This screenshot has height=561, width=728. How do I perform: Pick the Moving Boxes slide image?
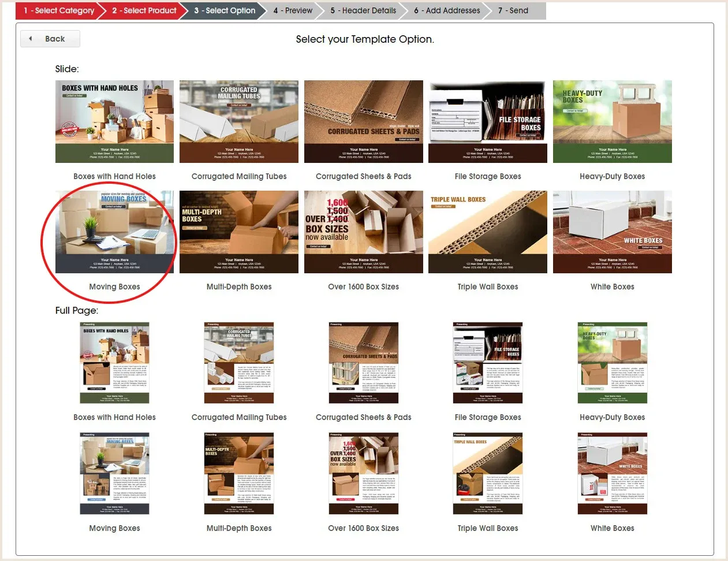point(114,232)
